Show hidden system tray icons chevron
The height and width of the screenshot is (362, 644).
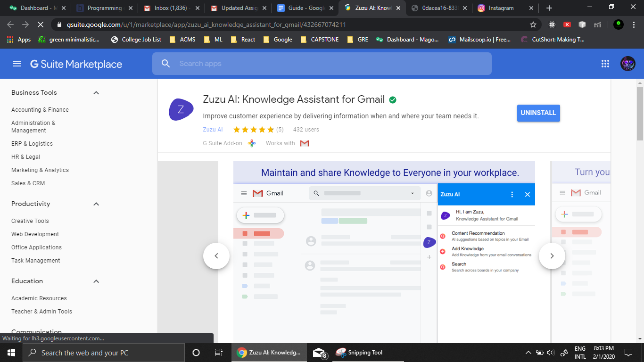click(x=528, y=353)
